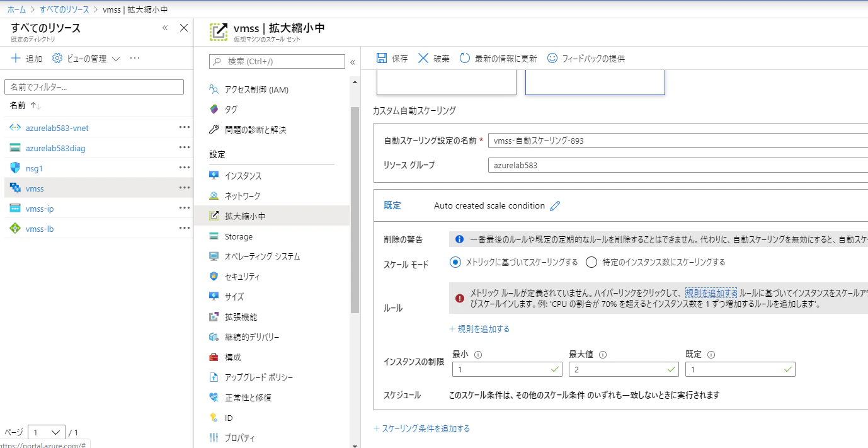Image resolution: width=868 pixels, height=448 pixels.
Task: Open the ellipsis menu for nsg1
Action: click(x=184, y=168)
